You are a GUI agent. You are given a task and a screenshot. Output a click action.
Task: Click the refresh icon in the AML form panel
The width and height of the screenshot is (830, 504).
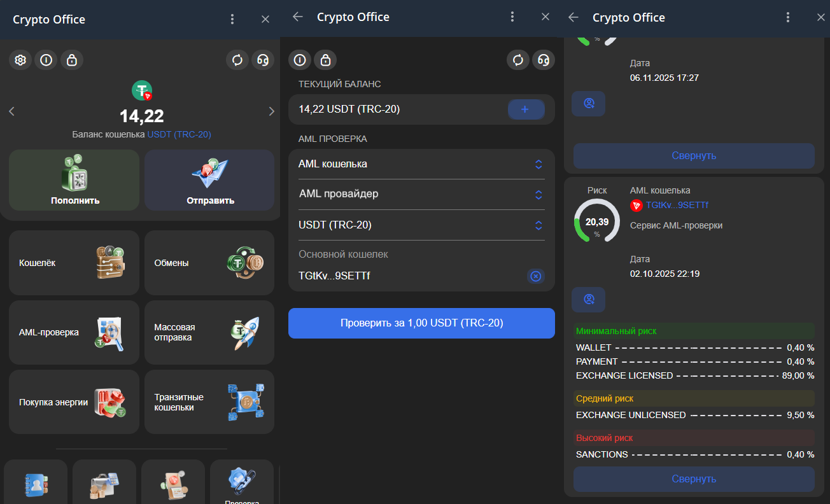click(x=518, y=60)
